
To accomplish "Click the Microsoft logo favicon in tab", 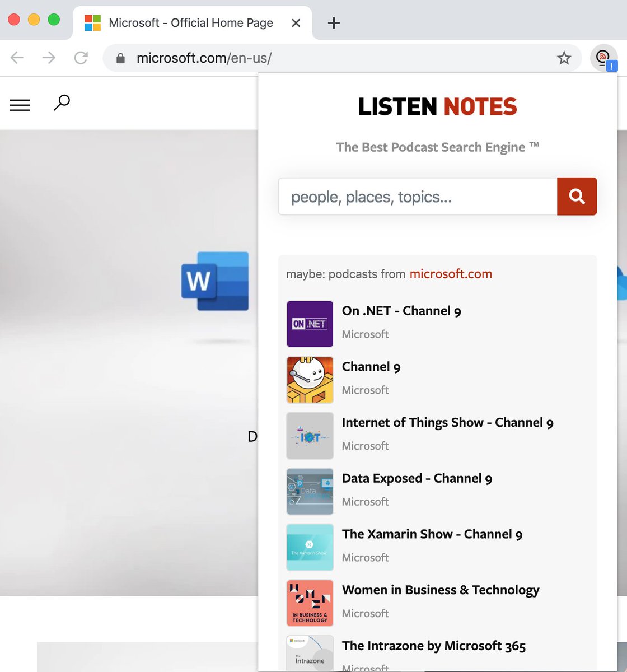I will tap(92, 23).
